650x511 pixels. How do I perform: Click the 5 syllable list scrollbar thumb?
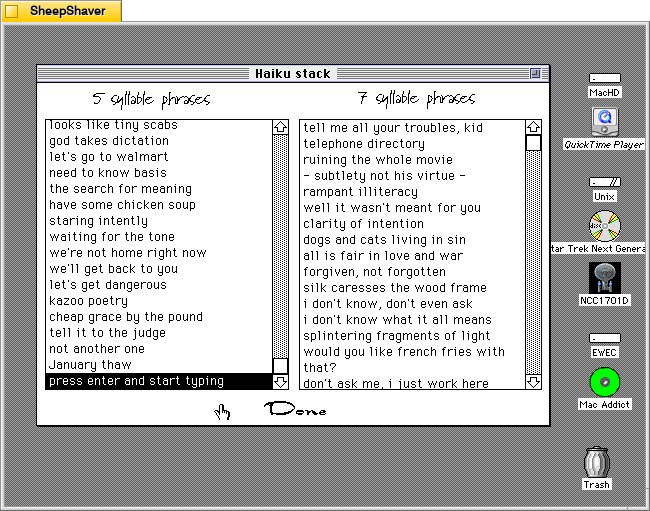point(280,366)
